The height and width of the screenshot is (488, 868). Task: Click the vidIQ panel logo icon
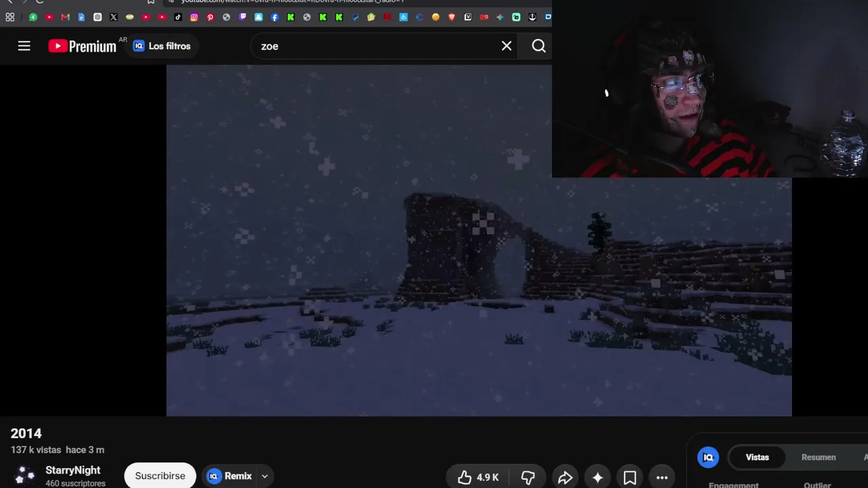(x=708, y=457)
